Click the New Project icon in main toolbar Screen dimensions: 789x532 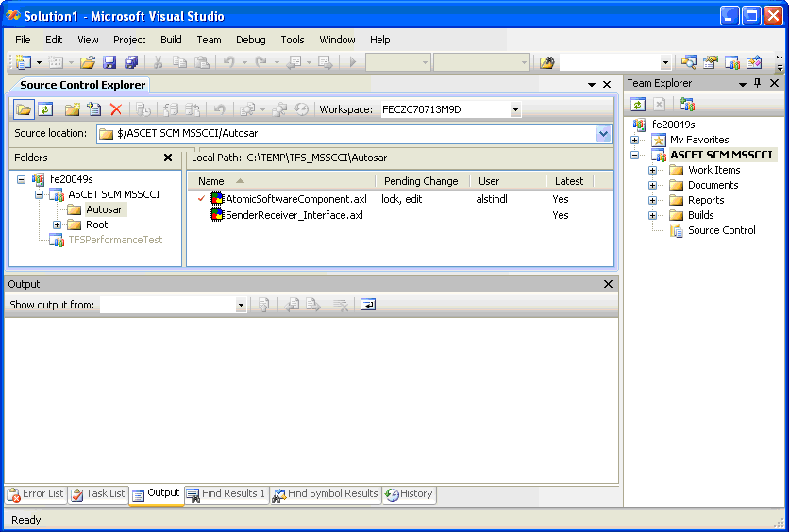[x=24, y=62]
